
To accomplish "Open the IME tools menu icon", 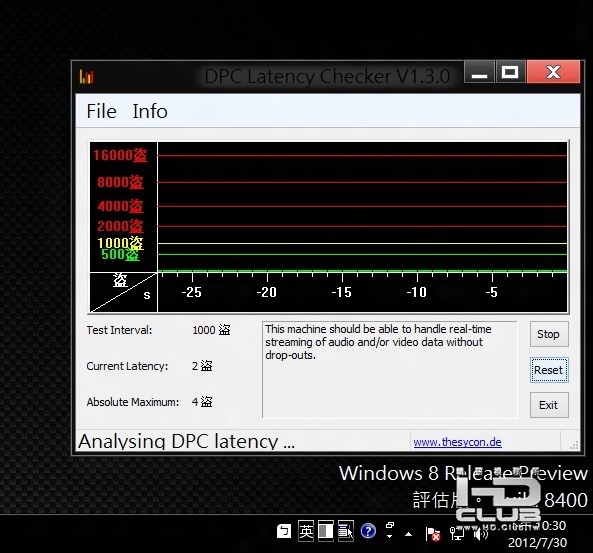I will pyautogui.click(x=346, y=531).
